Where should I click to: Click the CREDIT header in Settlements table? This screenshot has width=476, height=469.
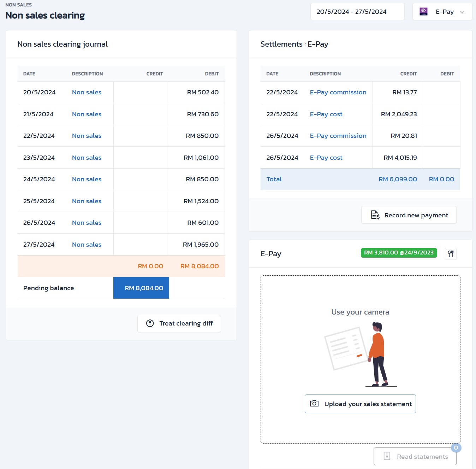click(408, 74)
